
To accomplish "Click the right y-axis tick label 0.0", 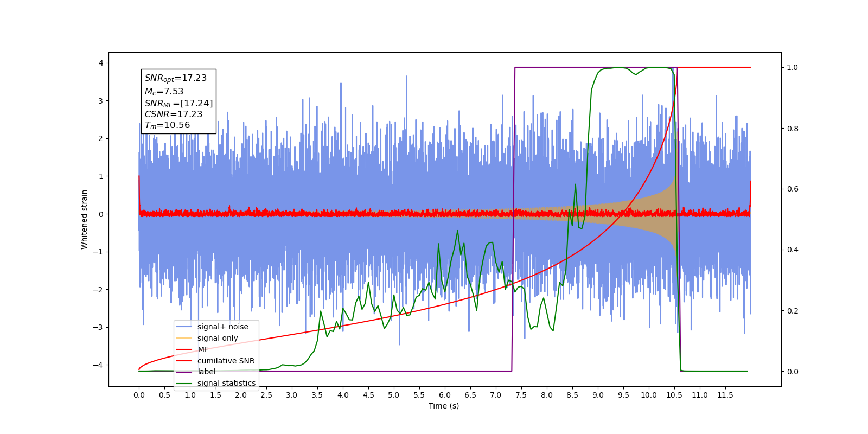I will coord(793,372).
